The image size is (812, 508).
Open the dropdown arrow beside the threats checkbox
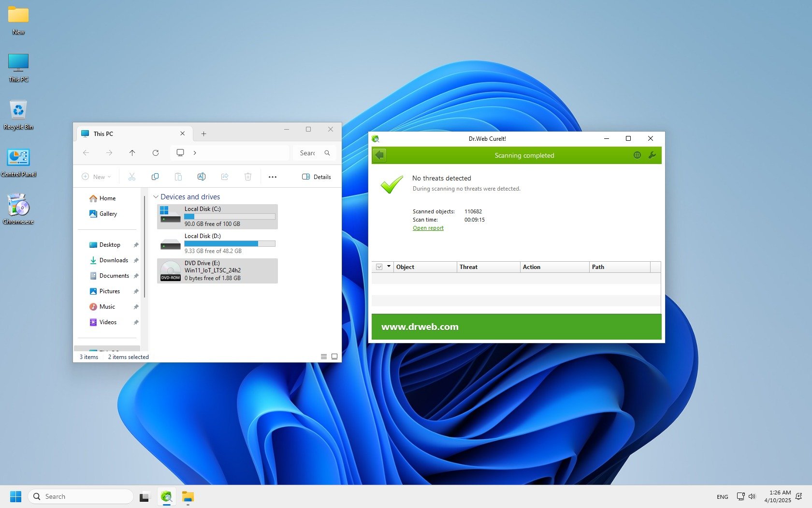pos(389,267)
